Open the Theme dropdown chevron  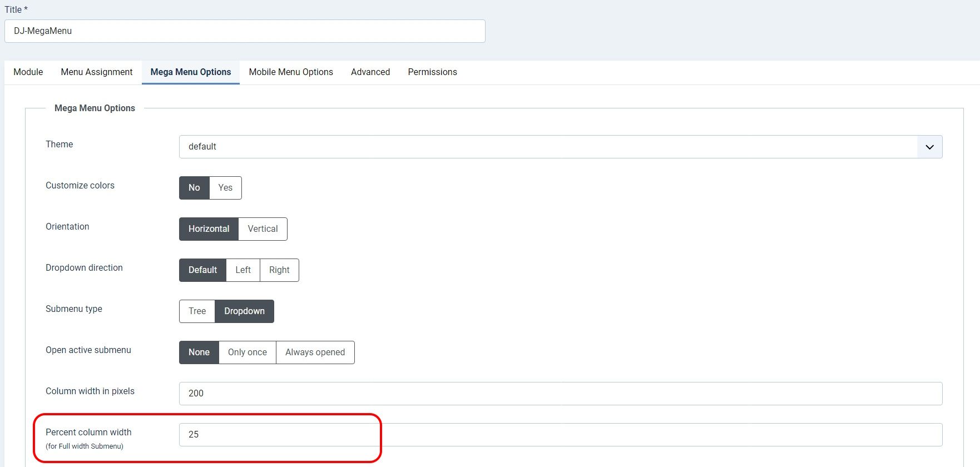[x=929, y=147]
